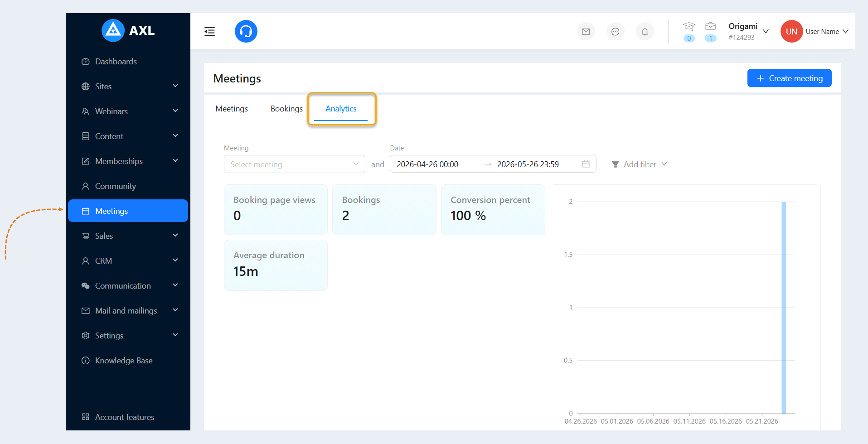Click the Webinars presenter icon

(86, 111)
